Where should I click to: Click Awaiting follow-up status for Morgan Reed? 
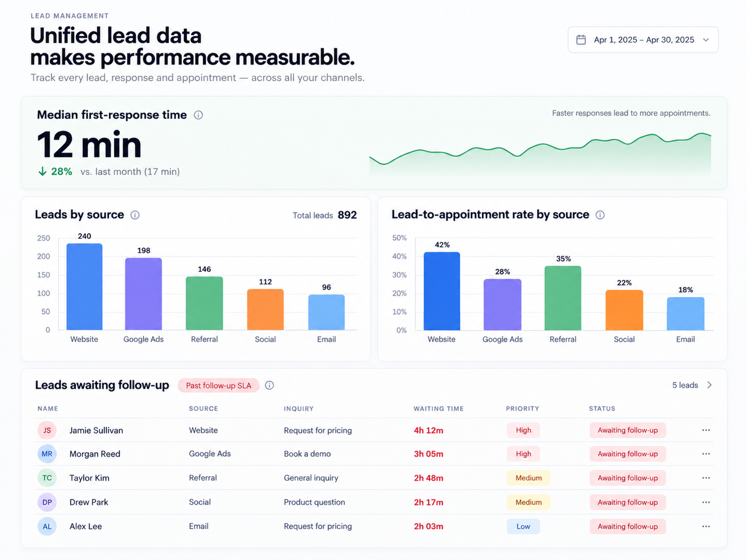628,454
